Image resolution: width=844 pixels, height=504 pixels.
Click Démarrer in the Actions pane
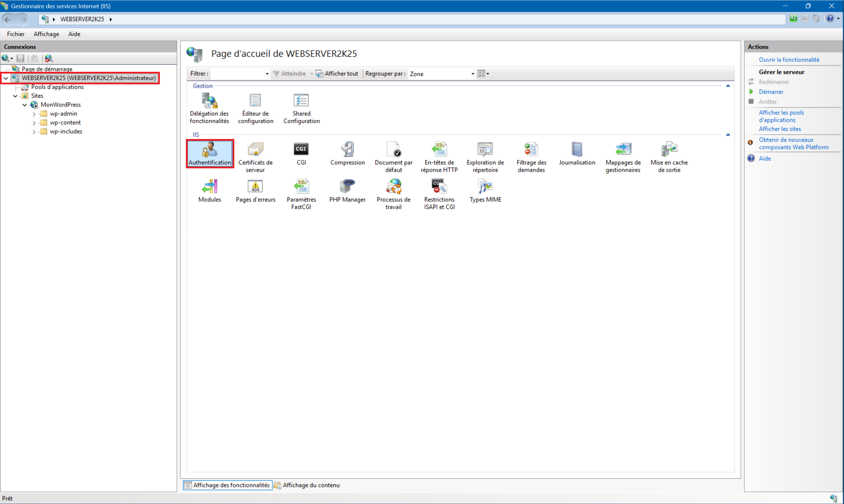tap(771, 92)
